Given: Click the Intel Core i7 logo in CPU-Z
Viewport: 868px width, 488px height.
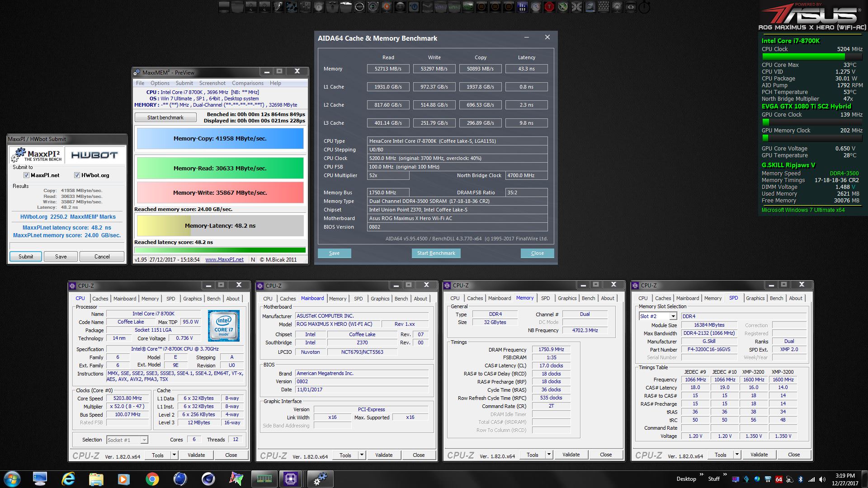Looking at the screenshot, I should point(224,325).
